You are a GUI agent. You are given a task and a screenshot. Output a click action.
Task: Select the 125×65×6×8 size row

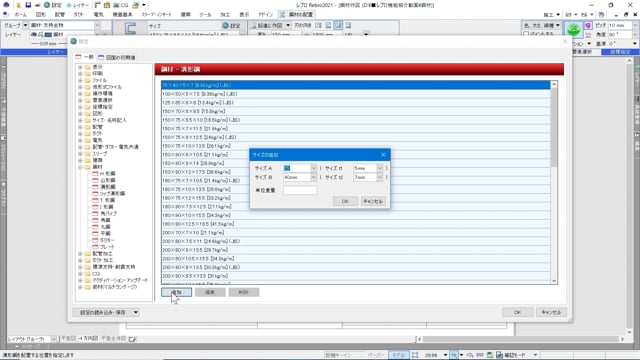pos(356,102)
